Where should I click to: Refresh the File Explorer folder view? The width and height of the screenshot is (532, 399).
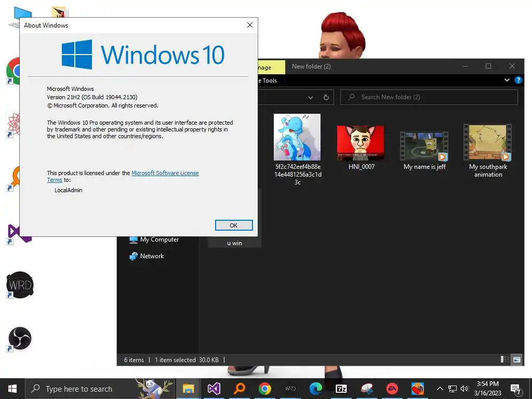326,97
